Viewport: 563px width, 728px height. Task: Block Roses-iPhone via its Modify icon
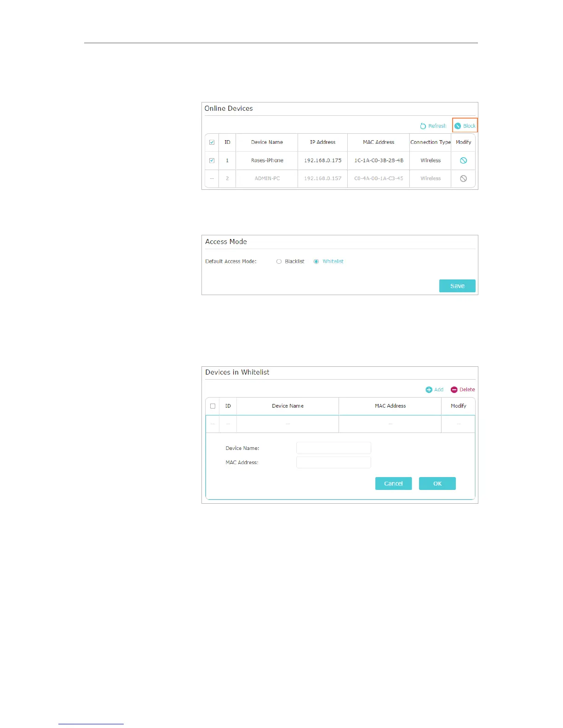pyautogui.click(x=464, y=160)
